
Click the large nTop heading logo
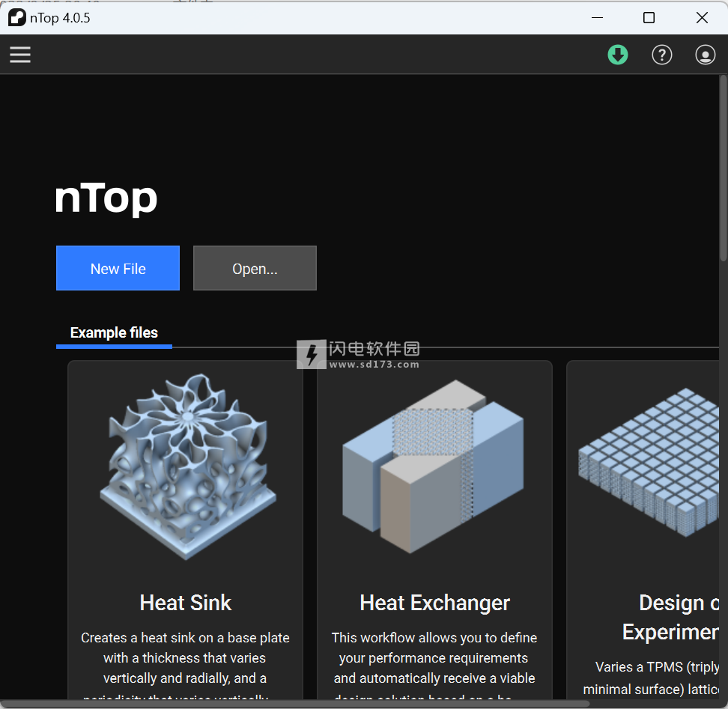click(106, 198)
